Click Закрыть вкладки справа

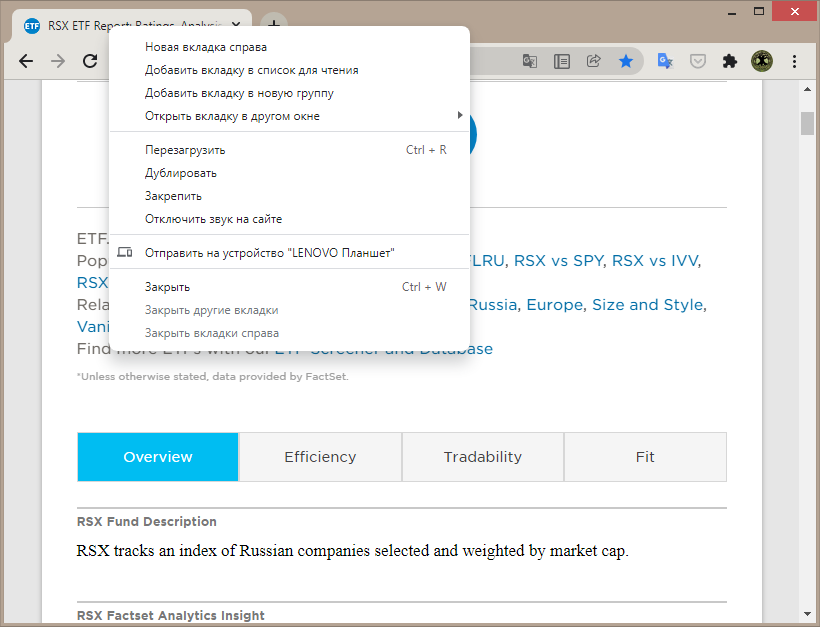289,333
